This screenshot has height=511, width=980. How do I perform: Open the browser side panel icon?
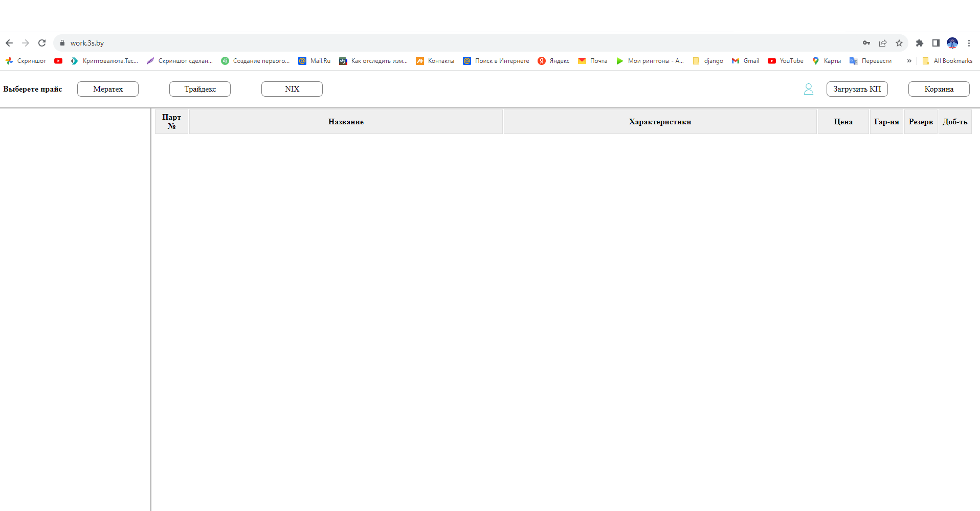point(936,43)
